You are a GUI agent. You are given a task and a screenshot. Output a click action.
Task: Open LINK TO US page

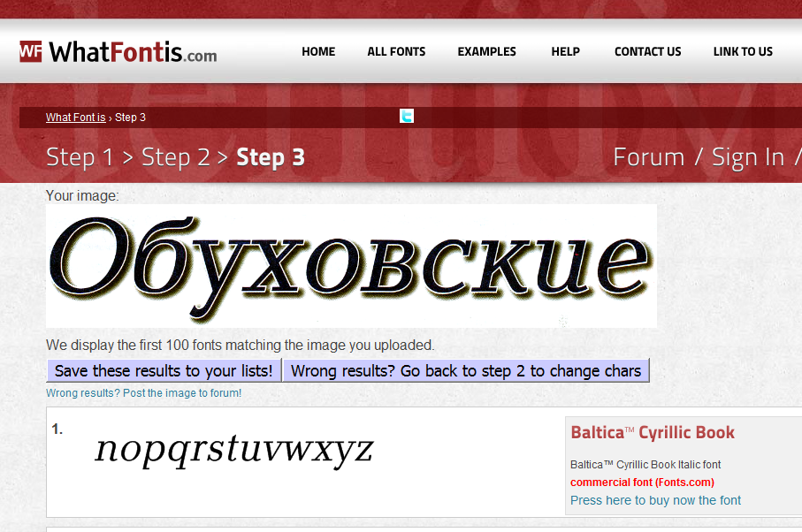point(743,51)
